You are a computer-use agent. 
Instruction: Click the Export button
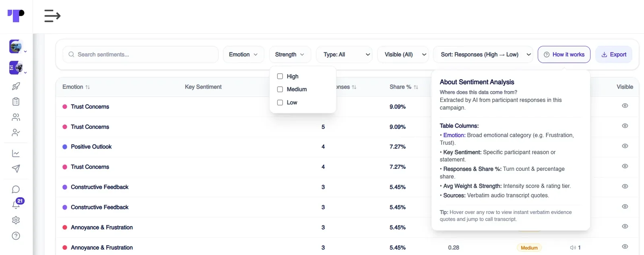pyautogui.click(x=614, y=54)
